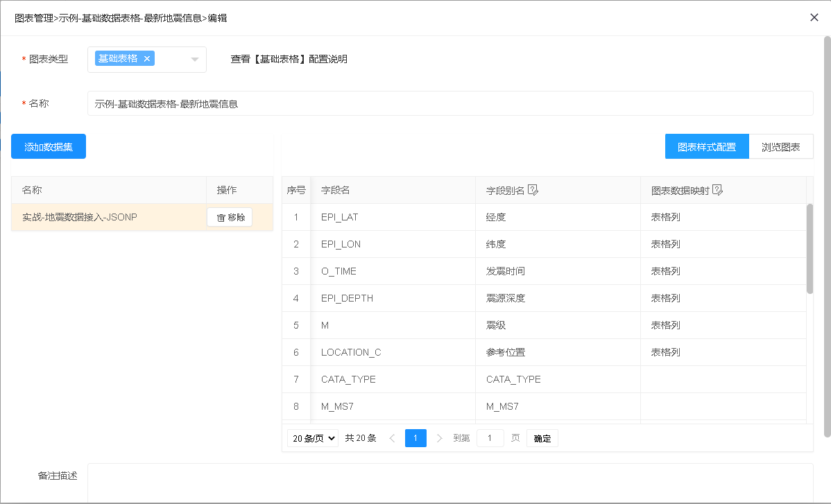Click the next page arrow
Image resolution: width=831 pixels, height=504 pixels.
point(439,438)
